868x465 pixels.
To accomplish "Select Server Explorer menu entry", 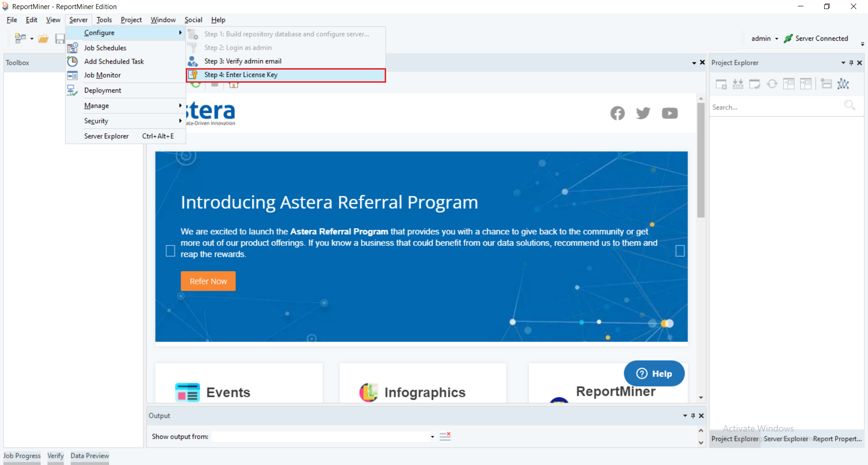I will click(126, 136).
